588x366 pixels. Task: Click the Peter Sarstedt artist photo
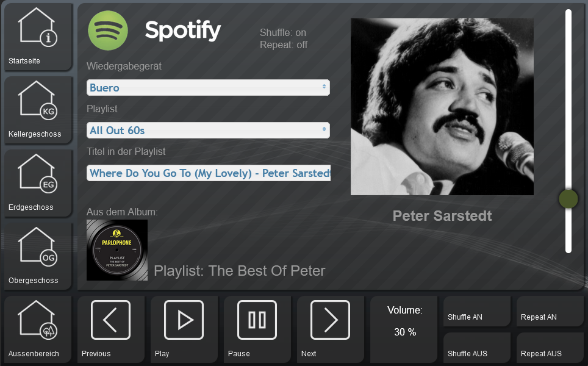[442, 107]
